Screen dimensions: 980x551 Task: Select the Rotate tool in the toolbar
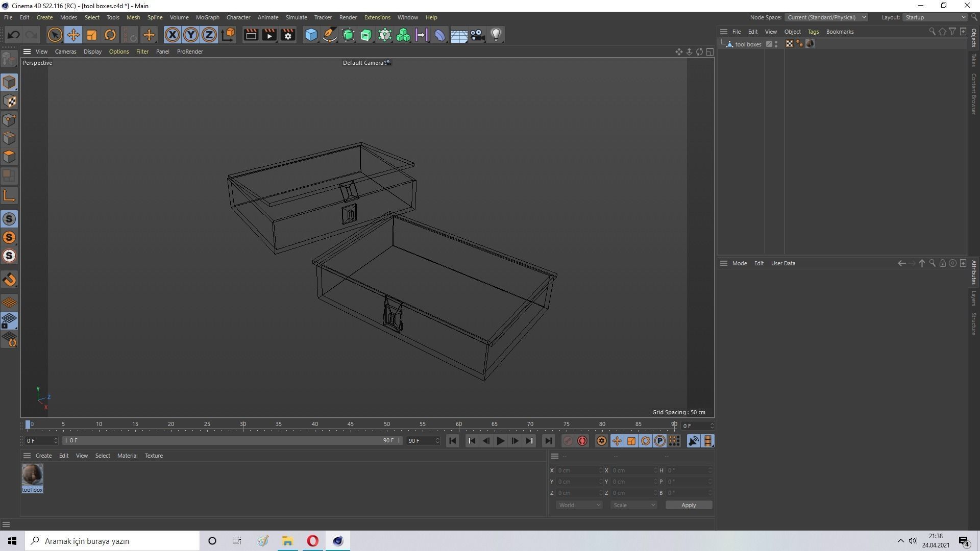pos(110,35)
